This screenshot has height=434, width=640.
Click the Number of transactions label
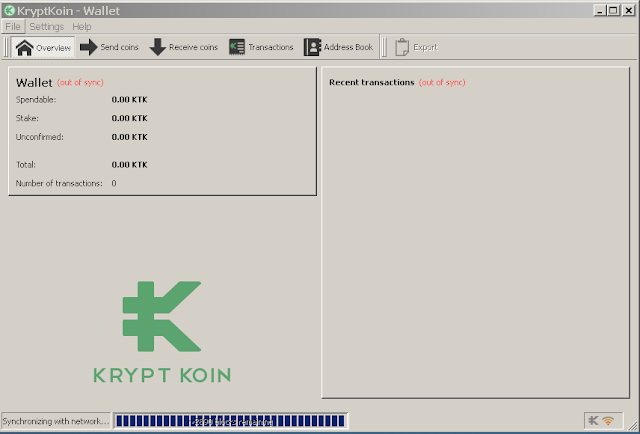(59, 183)
